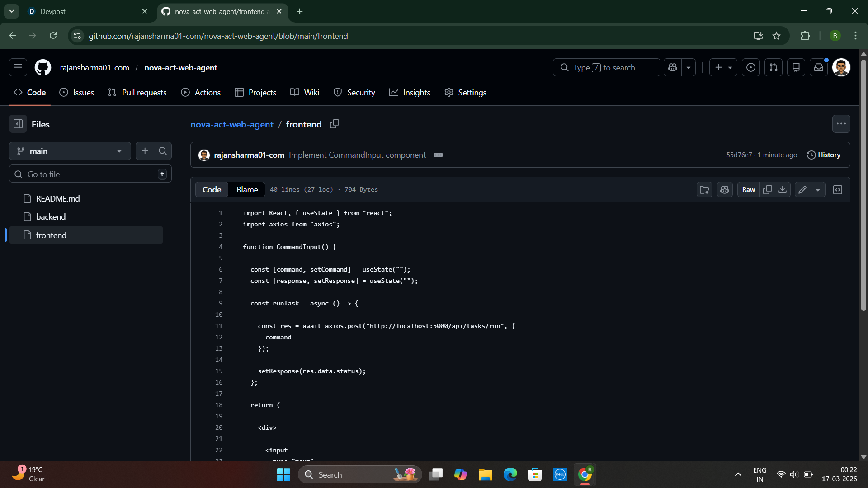Open the notifications inbox
Screen dimensions: 868x488
[x=819, y=67]
